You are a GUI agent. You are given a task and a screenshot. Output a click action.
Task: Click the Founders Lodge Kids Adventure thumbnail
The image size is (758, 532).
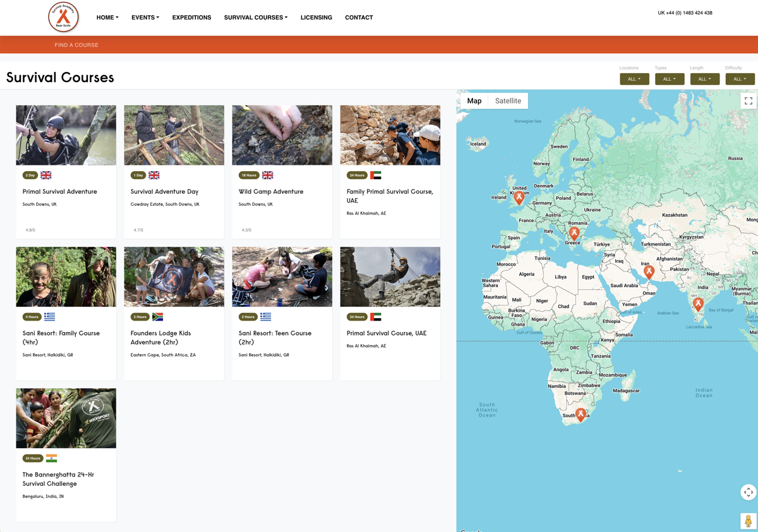tap(174, 276)
